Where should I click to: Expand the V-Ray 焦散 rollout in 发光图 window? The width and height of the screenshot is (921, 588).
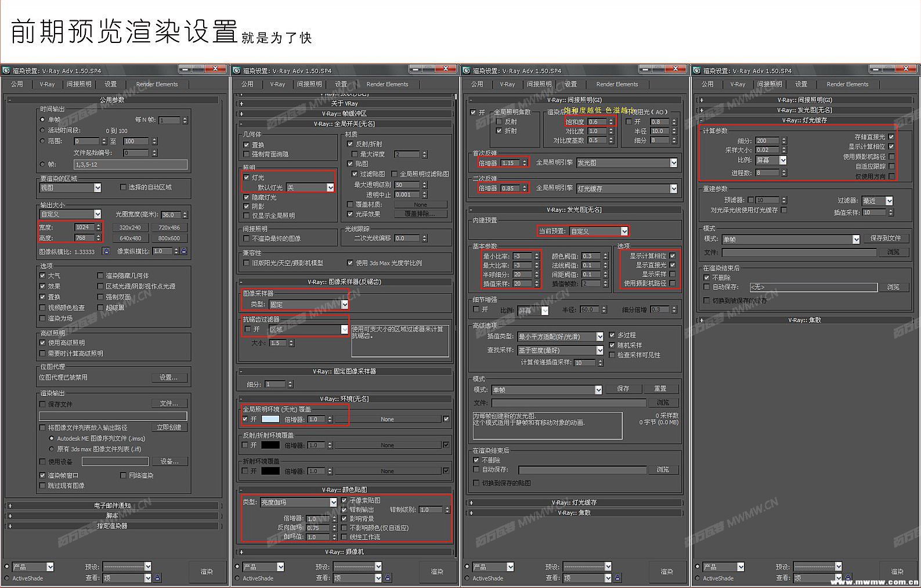pyautogui.click(x=575, y=513)
